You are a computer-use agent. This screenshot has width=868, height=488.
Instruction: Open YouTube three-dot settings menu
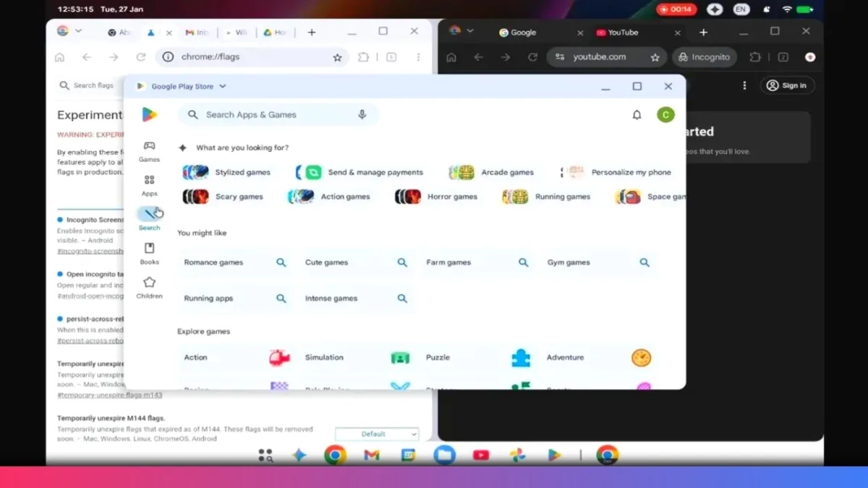pos(744,85)
